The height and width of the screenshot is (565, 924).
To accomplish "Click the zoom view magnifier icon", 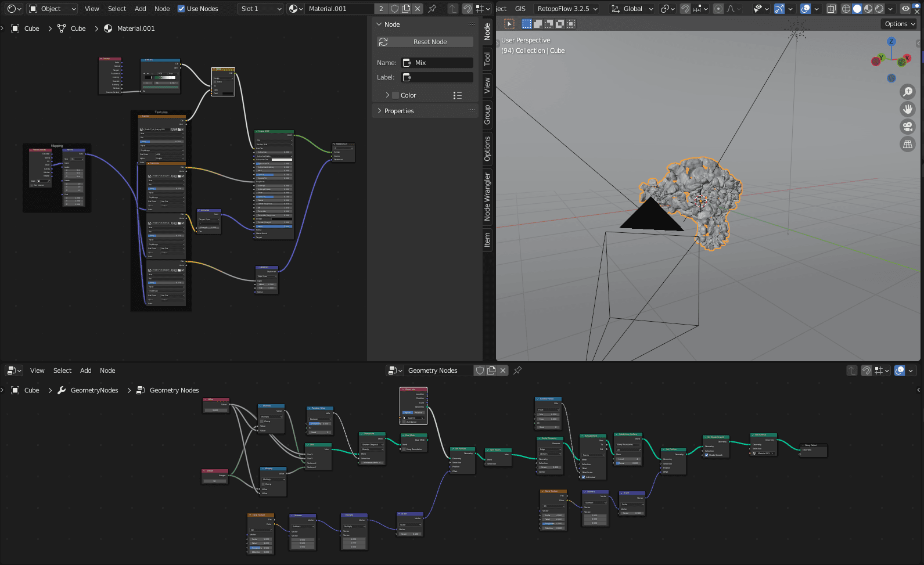I will click(x=908, y=92).
